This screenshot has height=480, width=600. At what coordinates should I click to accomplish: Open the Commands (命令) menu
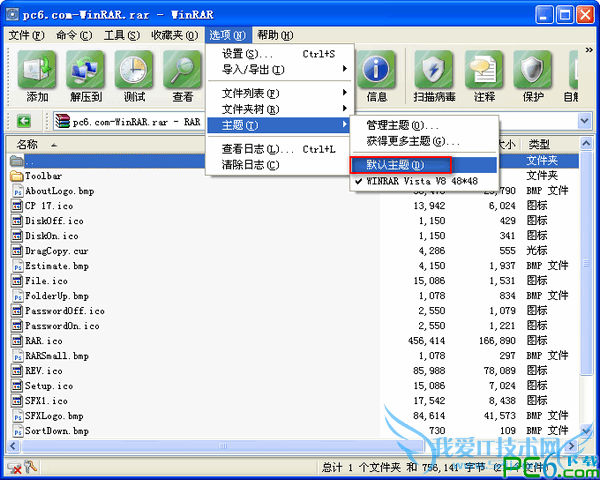(x=74, y=35)
